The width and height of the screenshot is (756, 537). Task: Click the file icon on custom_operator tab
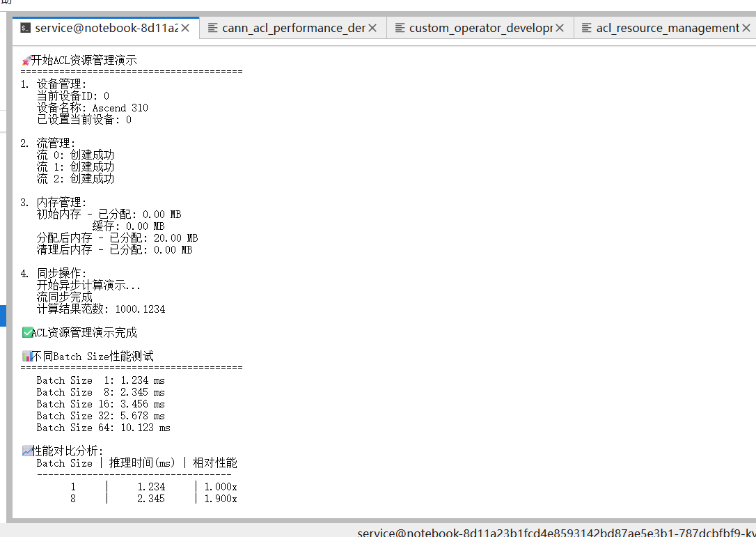point(400,28)
